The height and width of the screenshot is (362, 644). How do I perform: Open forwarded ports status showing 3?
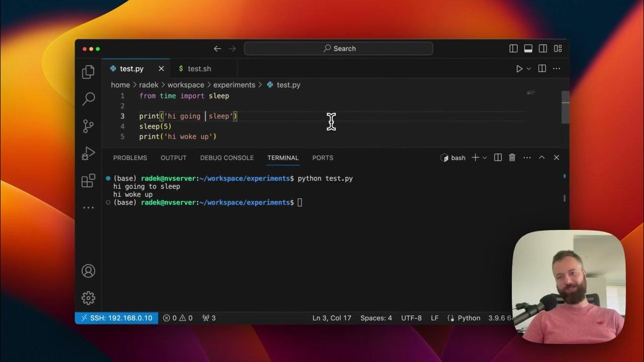coord(209,318)
